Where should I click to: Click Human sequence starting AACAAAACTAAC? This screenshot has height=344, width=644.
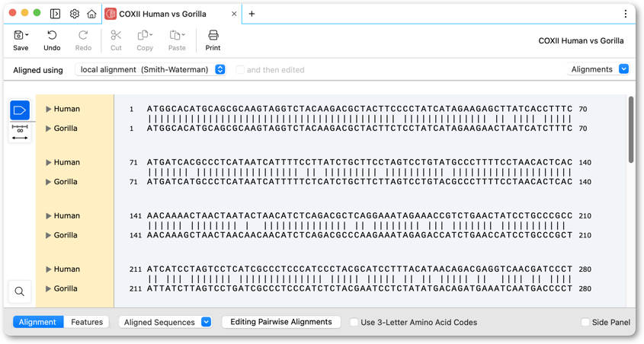point(360,215)
